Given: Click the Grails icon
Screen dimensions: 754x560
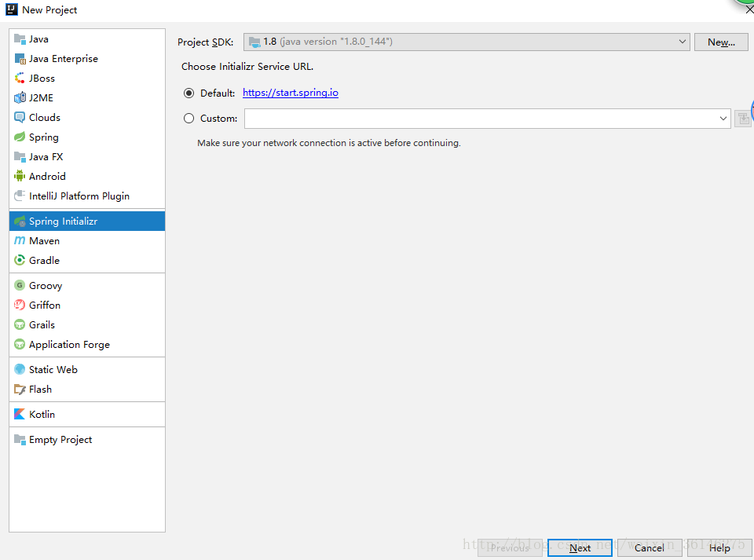Looking at the screenshot, I should 20,325.
